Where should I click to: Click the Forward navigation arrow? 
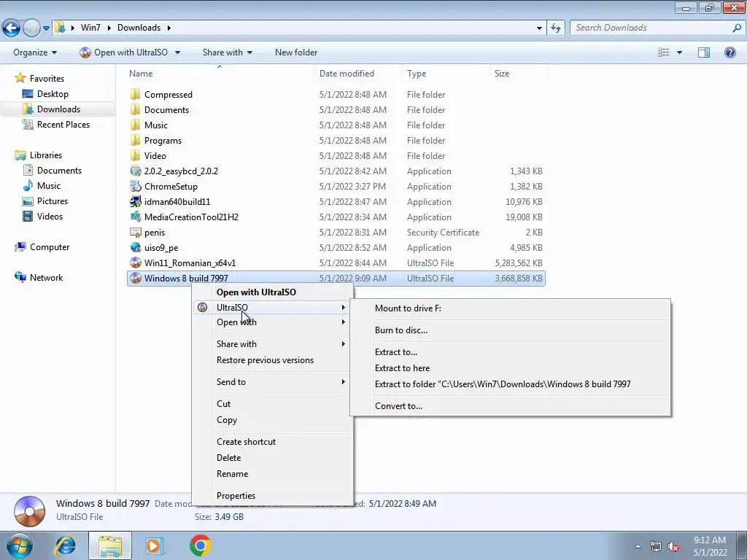31,28
